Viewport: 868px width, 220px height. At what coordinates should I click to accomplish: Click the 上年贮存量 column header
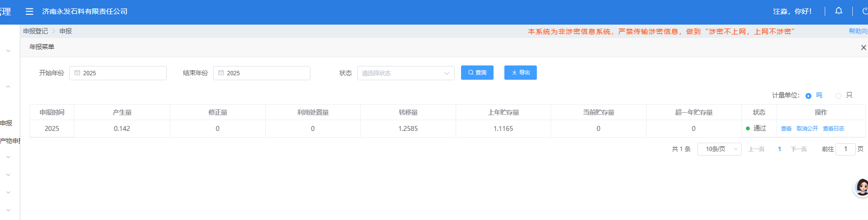click(x=503, y=112)
